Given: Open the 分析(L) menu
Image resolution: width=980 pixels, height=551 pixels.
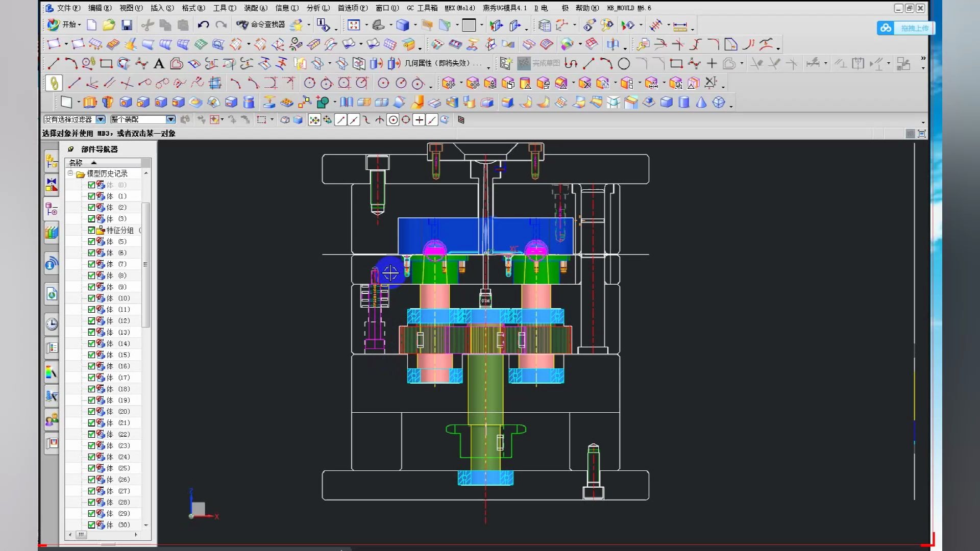Looking at the screenshot, I should click(x=318, y=8).
